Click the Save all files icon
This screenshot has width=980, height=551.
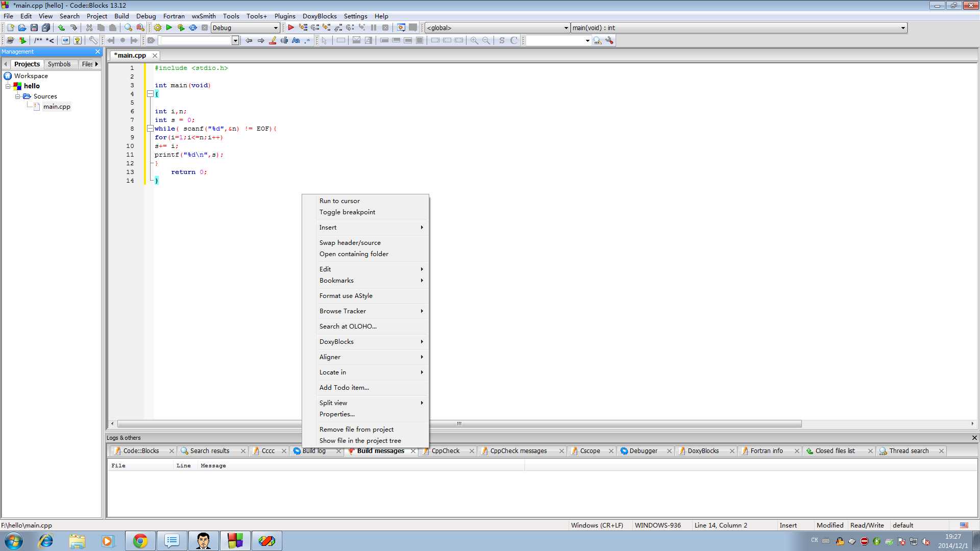pos(46,28)
